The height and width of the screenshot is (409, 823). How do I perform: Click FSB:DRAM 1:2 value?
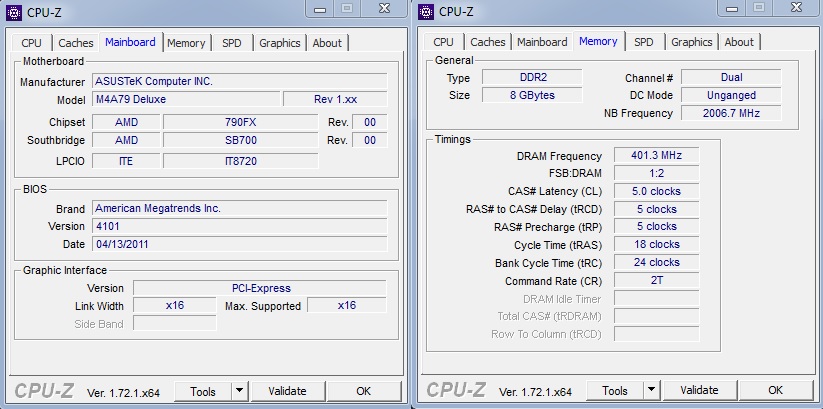point(657,173)
